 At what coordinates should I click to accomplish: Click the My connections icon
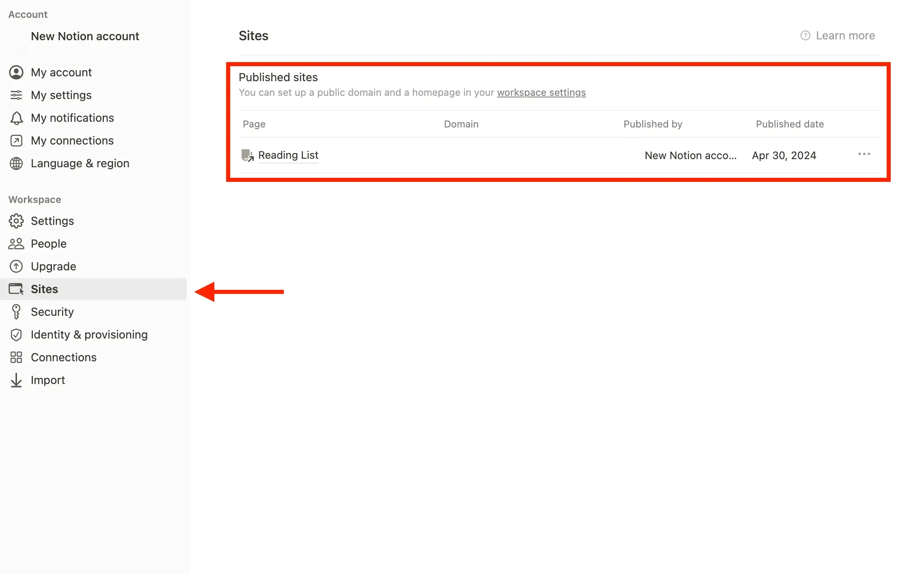click(x=16, y=140)
